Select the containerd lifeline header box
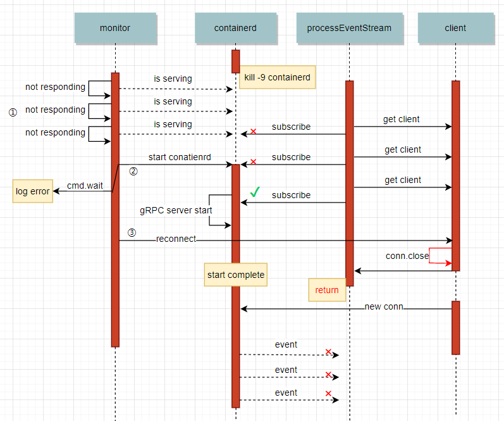Screen dimensions: 504x421 coord(235,28)
